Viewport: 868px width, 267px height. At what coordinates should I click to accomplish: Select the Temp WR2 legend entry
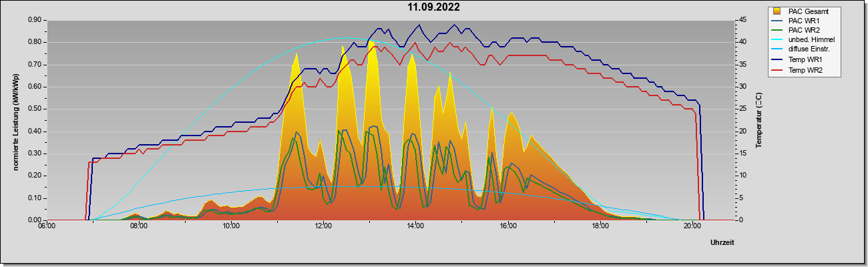pyautogui.click(x=803, y=70)
